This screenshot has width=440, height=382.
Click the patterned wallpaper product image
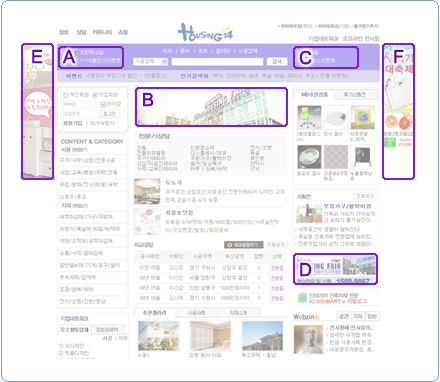tap(336, 157)
